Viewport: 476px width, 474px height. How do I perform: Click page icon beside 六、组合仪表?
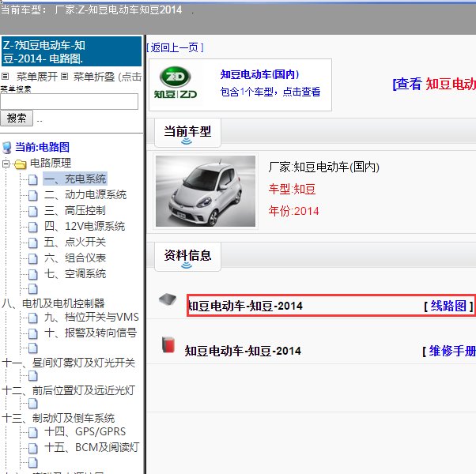pos(32,258)
